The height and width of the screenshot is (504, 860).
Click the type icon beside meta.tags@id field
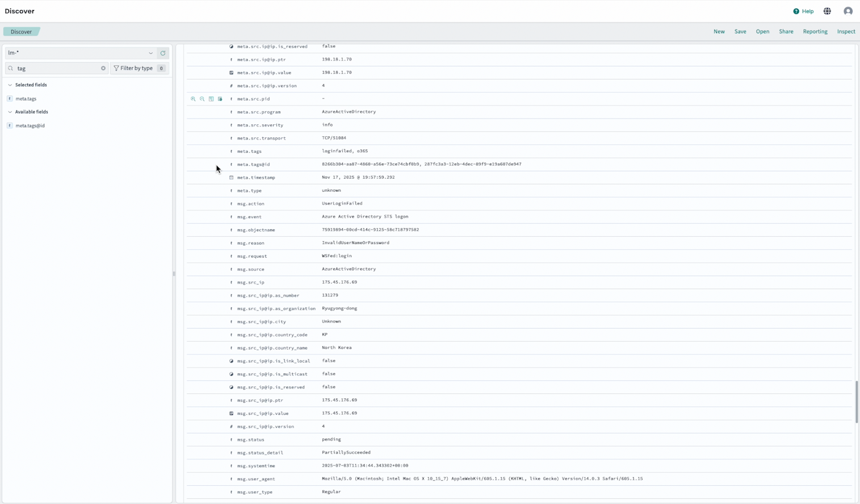click(231, 165)
